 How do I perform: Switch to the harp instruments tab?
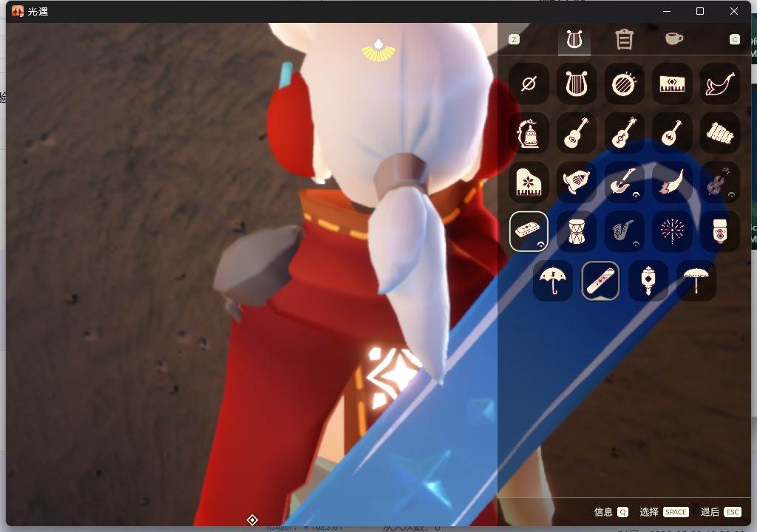[x=574, y=40]
